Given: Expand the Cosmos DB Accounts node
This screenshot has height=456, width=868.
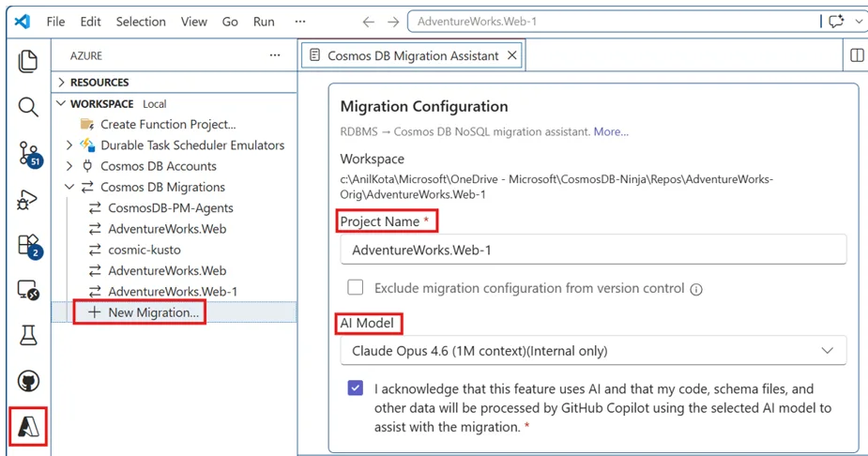Looking at the screenshot, I should click(69, 166).
